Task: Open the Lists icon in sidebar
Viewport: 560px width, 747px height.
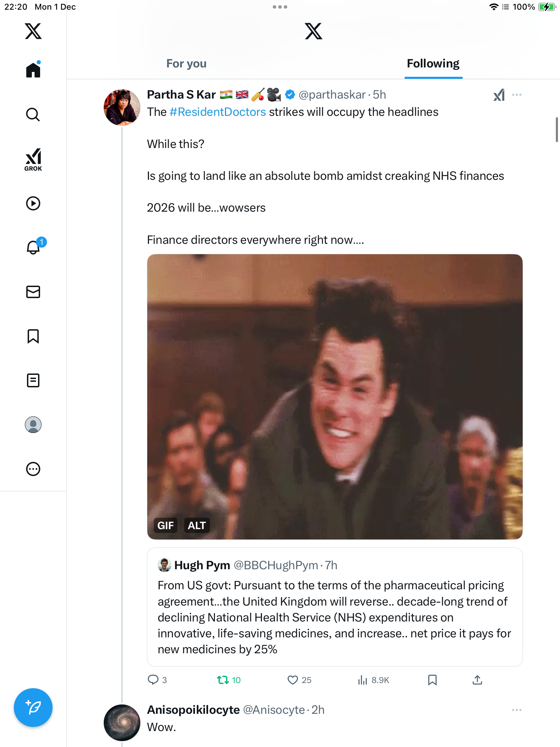Action: point(33,380)
